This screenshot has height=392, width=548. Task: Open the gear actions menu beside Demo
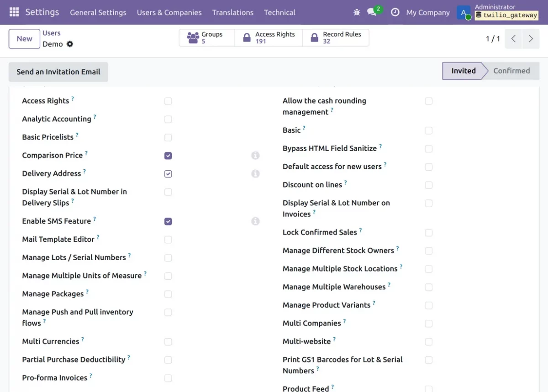click(x=70, y=44)
